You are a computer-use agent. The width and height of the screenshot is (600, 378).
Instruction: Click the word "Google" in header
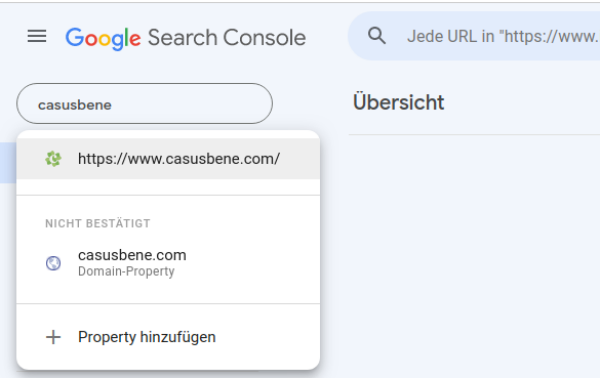click(x=103, y=39)
